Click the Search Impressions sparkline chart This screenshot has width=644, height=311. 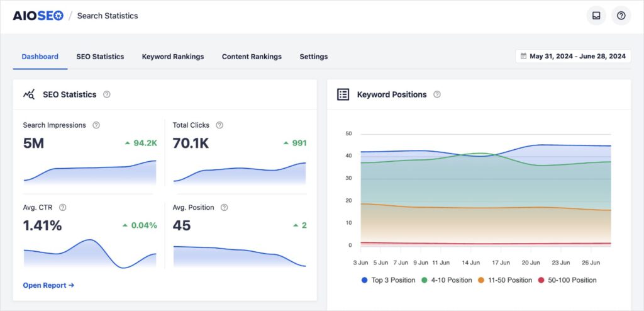point(90,172)
